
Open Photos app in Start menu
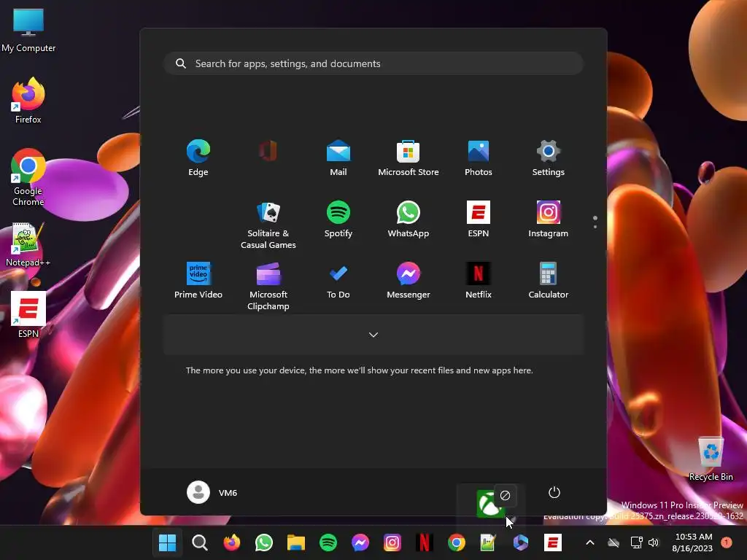click(x=479, y=158)
